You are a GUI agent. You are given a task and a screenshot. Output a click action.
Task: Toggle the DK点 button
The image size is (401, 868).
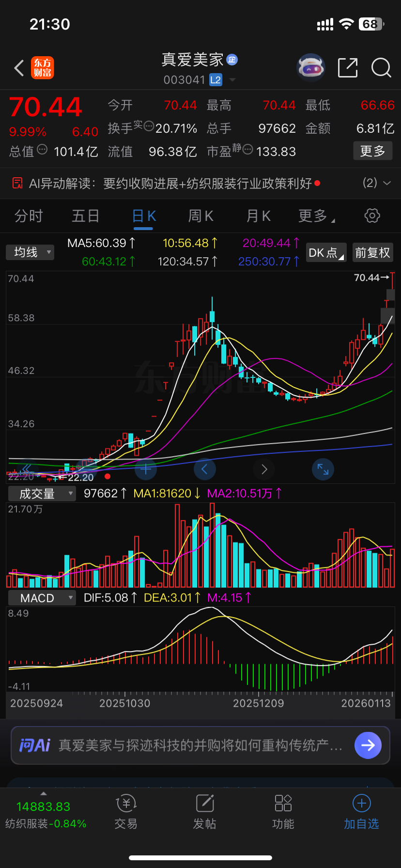[x=327, y=253]
